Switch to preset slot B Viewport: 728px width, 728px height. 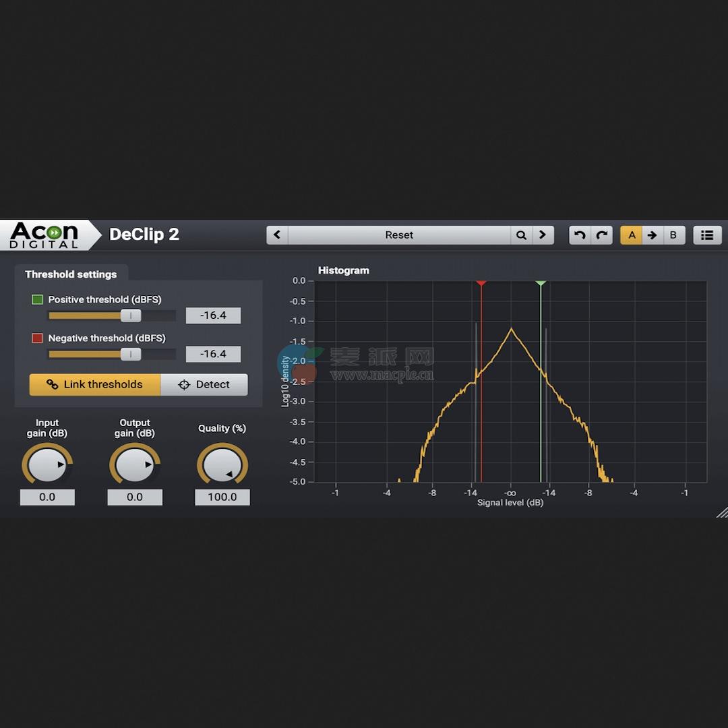pos(673,235)
